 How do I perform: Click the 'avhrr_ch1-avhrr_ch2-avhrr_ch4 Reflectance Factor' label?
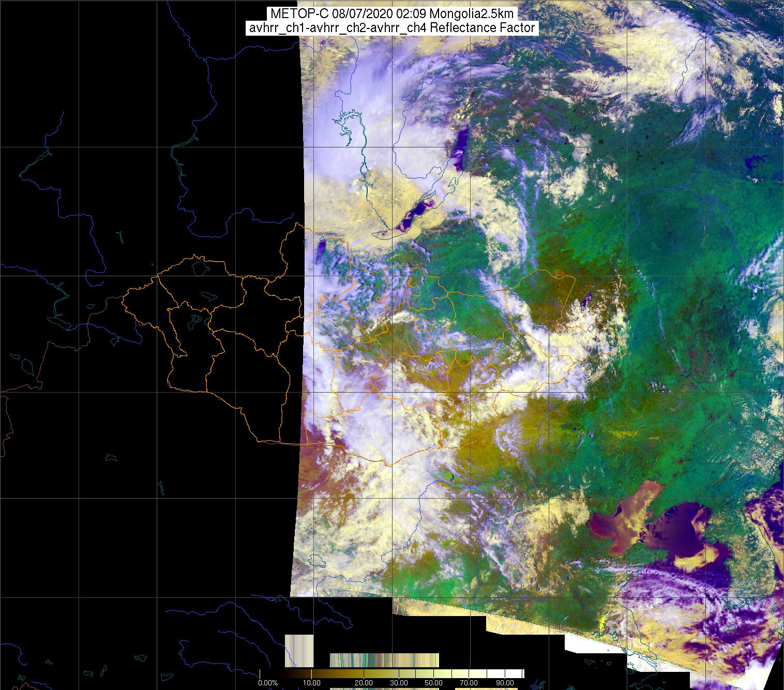392,28
